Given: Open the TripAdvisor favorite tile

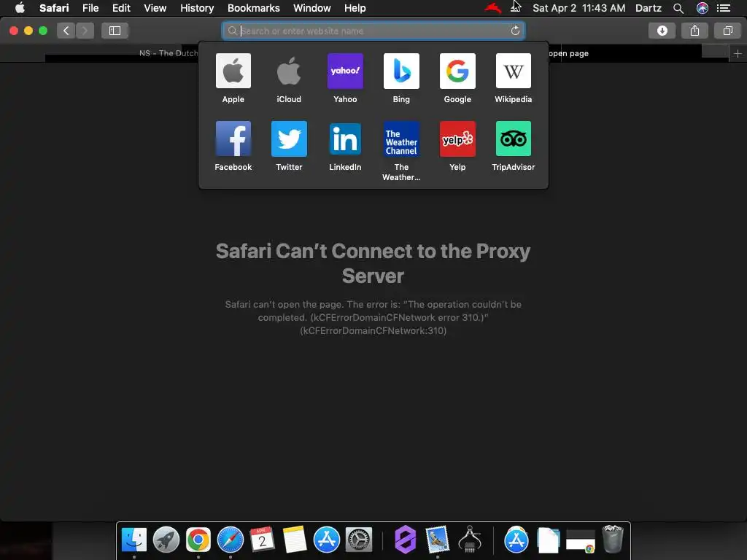Looking at the screenshot, I should coord(513,139).
